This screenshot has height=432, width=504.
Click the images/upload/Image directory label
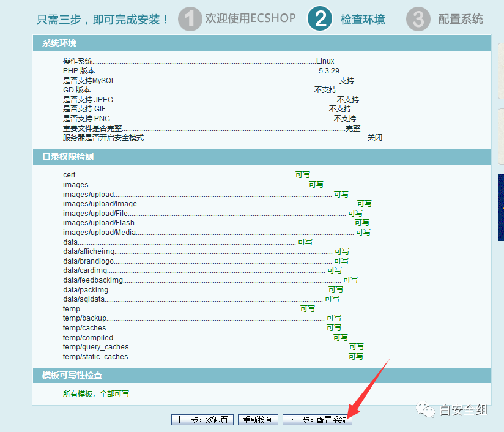[100, 204]
